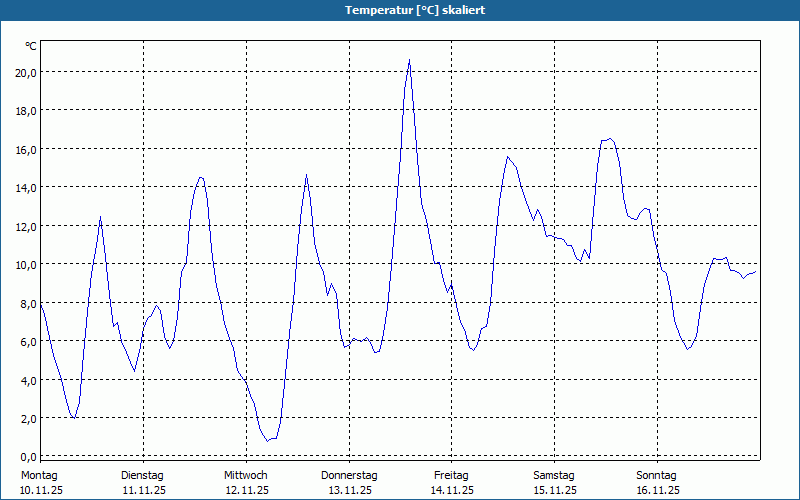The width and height of the screenshot is (800, 500).
Task: Click the date 13.11.25
Action: click(350, 490)
